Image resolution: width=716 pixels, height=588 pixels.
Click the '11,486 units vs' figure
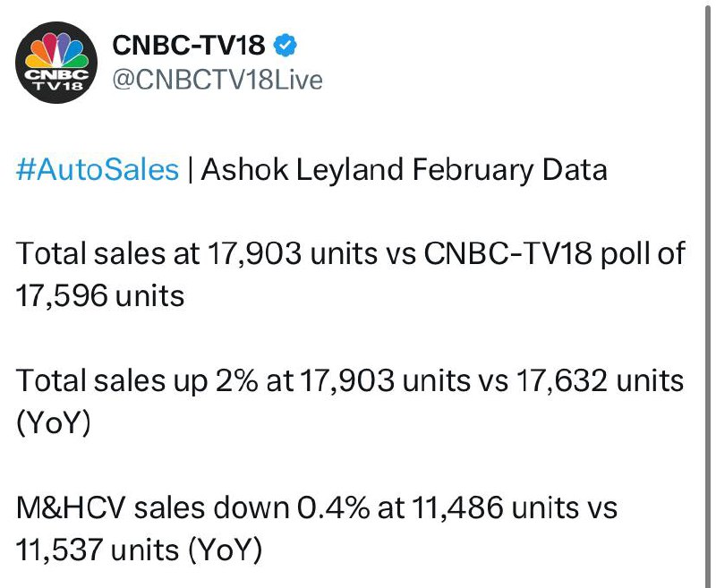pos(515,507)
